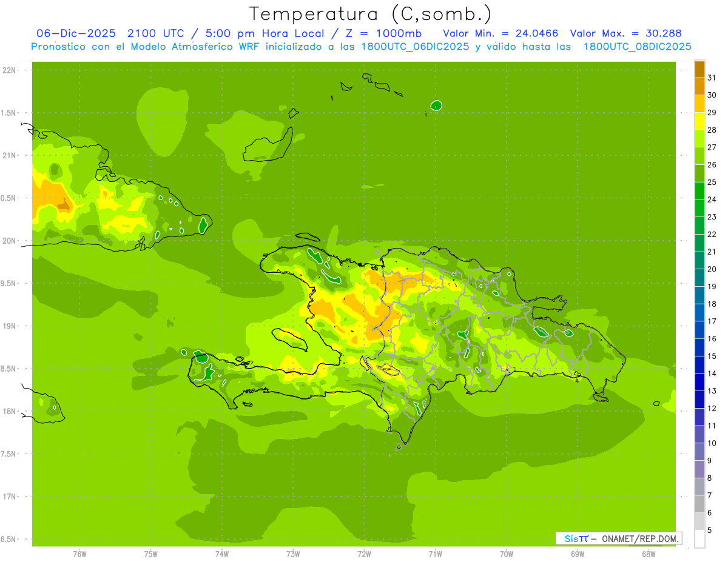Click the 73W longitude axis label

[293, 554]
